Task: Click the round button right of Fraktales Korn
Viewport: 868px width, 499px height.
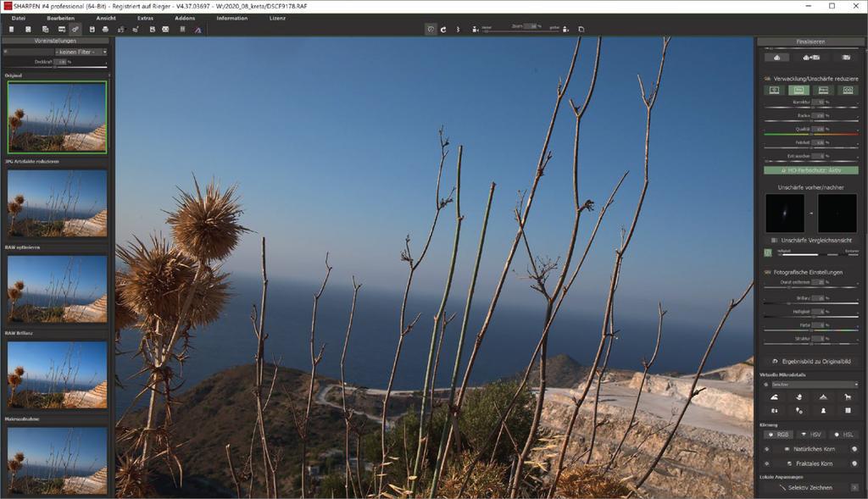Action: click(x=854, y=463)
